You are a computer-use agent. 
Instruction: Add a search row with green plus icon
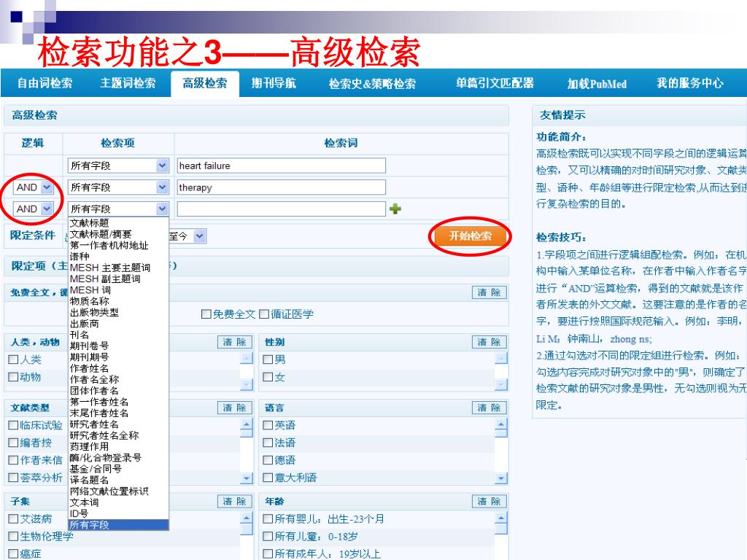click(395, 209)
